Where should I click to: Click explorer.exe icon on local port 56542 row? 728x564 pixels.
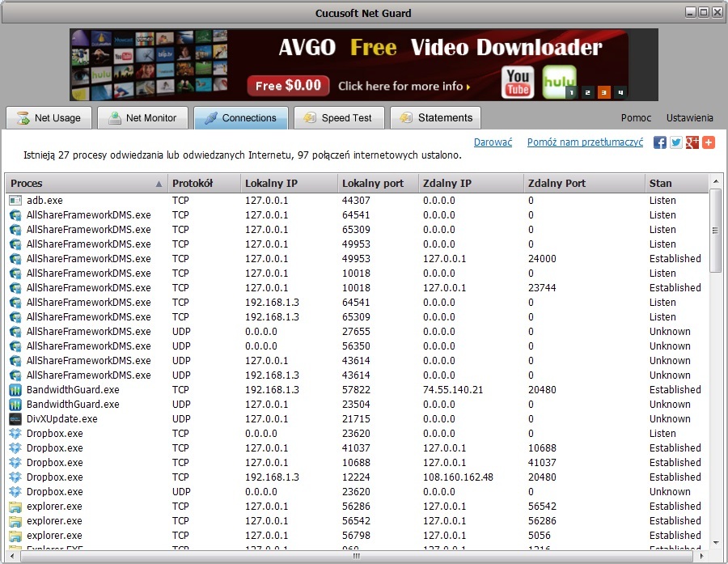(x=15, y=521)
